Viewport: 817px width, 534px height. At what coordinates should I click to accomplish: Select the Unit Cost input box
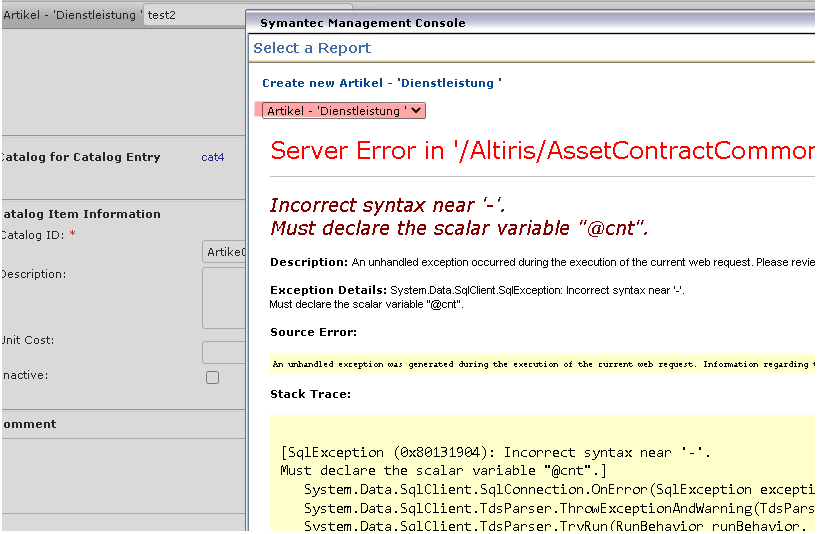click(224, 352)
